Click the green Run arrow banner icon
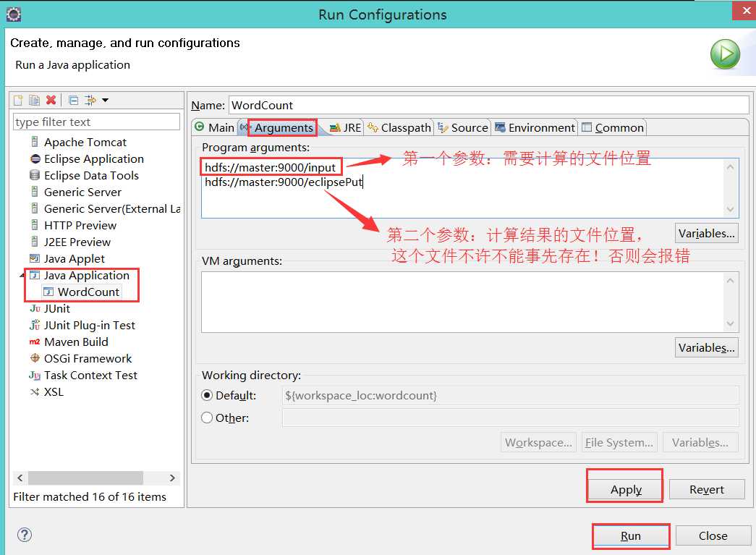Viewport: 756px width, 555px height. (x=725, y=54)
